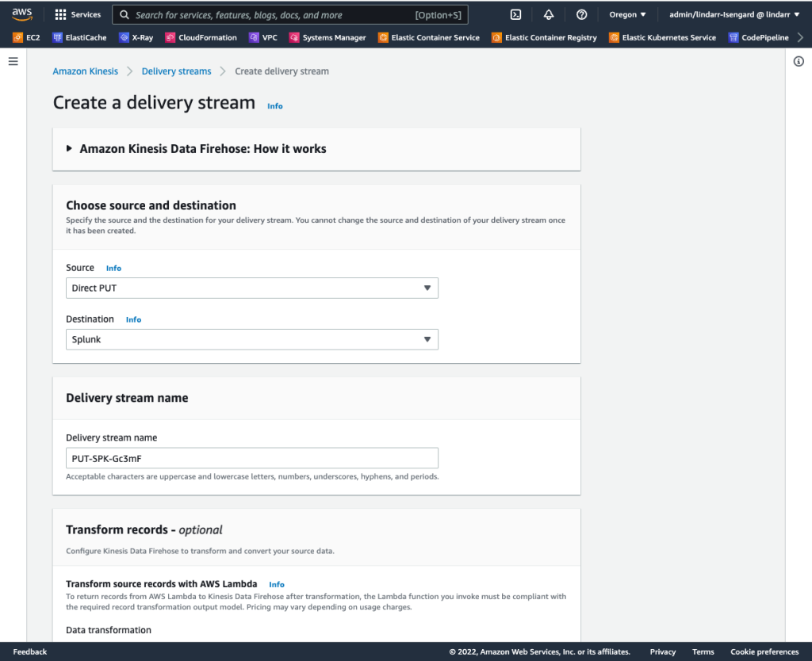Open Info link next to Source

tap(113, 268)
